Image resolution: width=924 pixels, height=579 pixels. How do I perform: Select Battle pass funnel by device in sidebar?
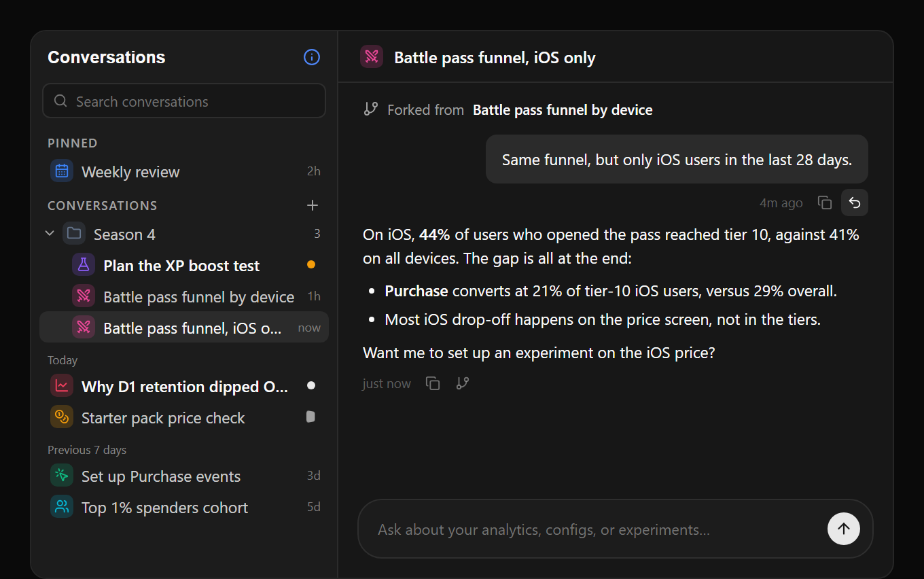click(184, 296)
